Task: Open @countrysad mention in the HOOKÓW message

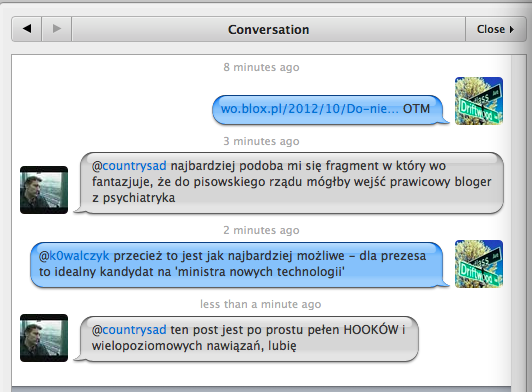Action: click(129, 330)
